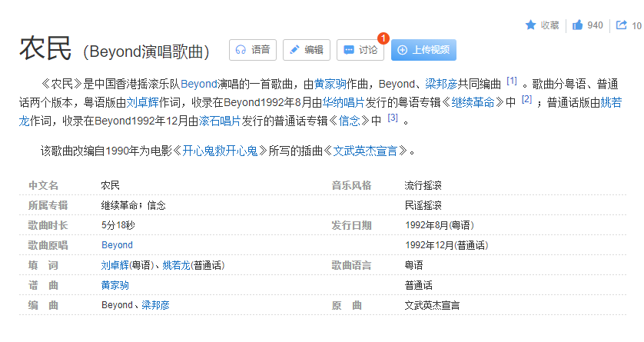
Task: Click the 歌曲时长 field label
Action: [48, 225]
